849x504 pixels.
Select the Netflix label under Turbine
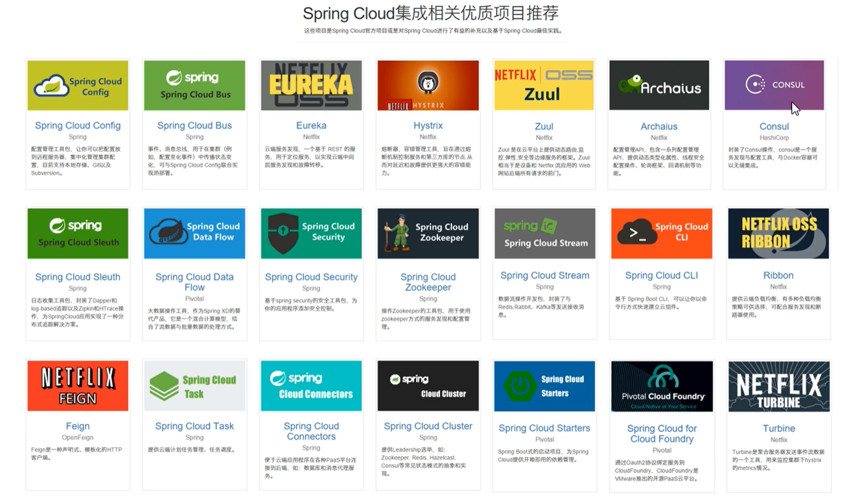pos(779,440)
